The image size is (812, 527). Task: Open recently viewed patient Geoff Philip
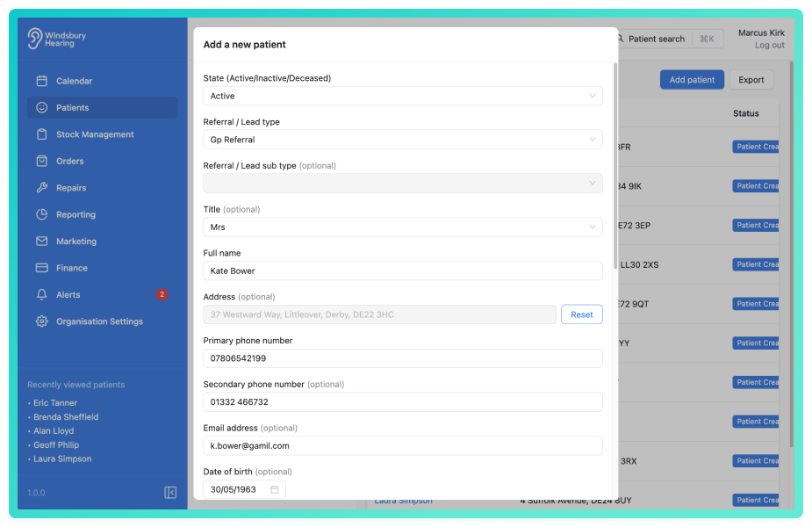click(56, 444)
